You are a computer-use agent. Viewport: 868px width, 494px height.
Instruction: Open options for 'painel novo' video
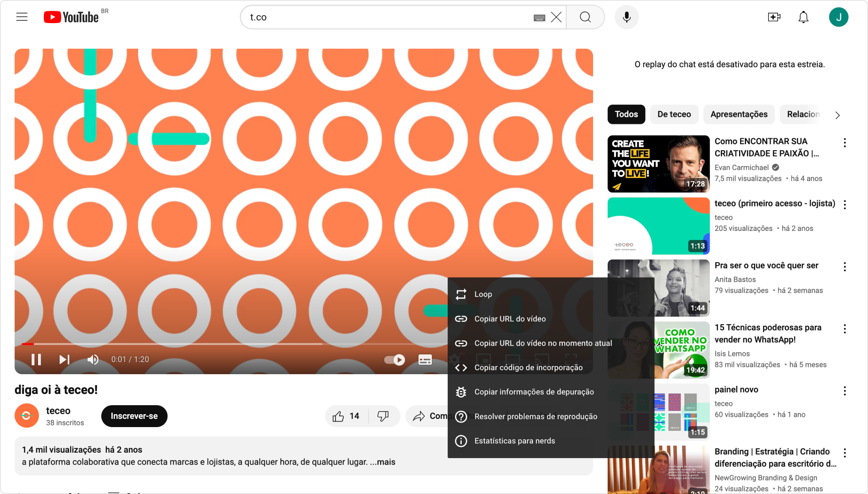point(844,391)
